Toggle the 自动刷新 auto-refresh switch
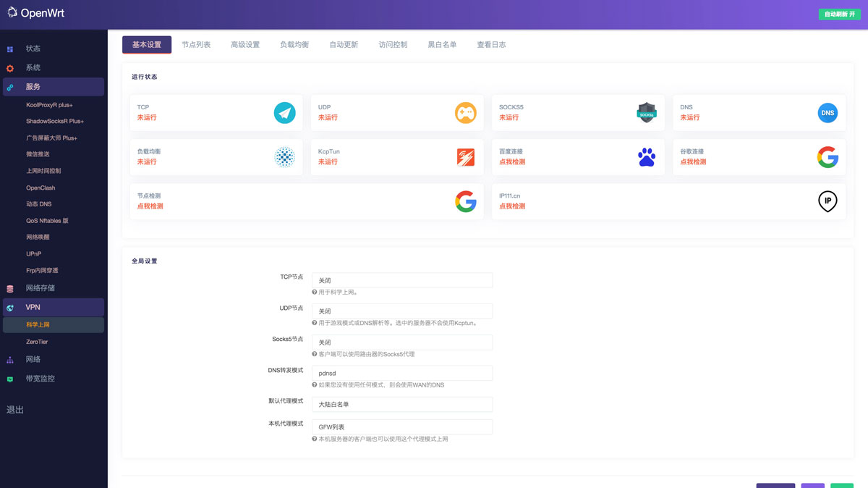 839,14
